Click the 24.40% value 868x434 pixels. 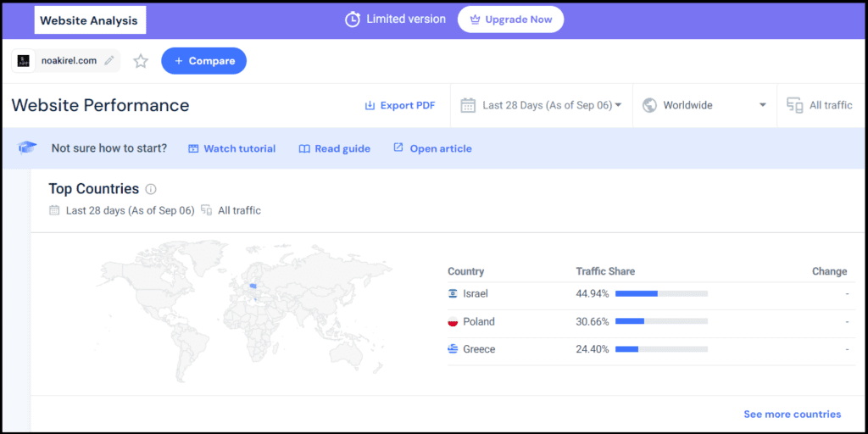tap(593, 349)
